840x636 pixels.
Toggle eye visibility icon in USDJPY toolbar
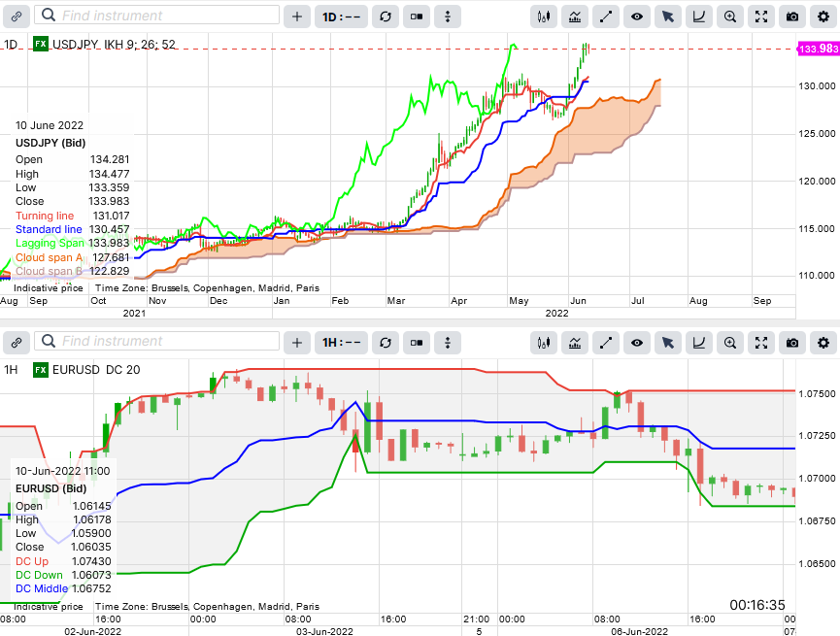click(x=637, y=17)
